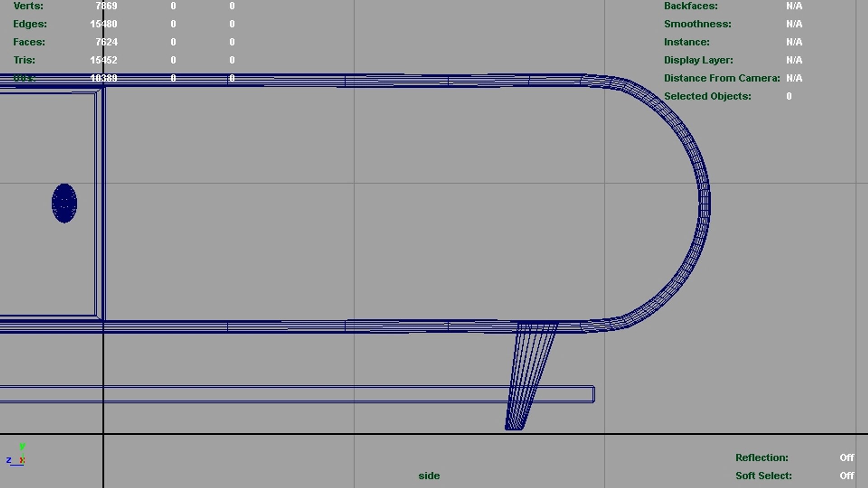868x488 pixels.
Task: Select the dark oval sphere wireframe
Action: [64, 203]
